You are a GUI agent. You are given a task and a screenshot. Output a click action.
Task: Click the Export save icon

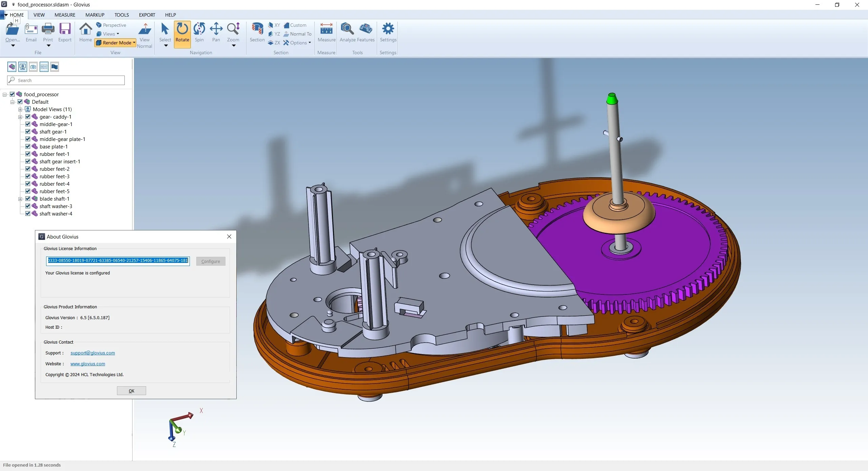(65, 29)
